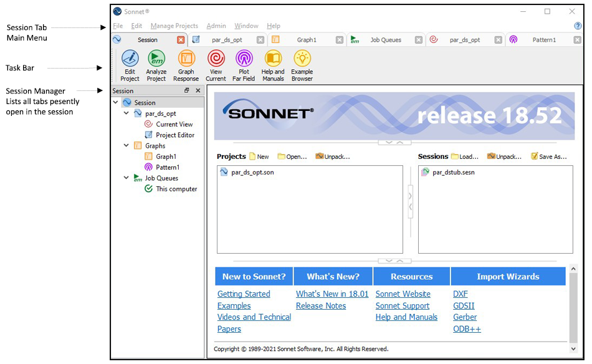
Task: Create a New project
Action: click(x=259, y=156)
